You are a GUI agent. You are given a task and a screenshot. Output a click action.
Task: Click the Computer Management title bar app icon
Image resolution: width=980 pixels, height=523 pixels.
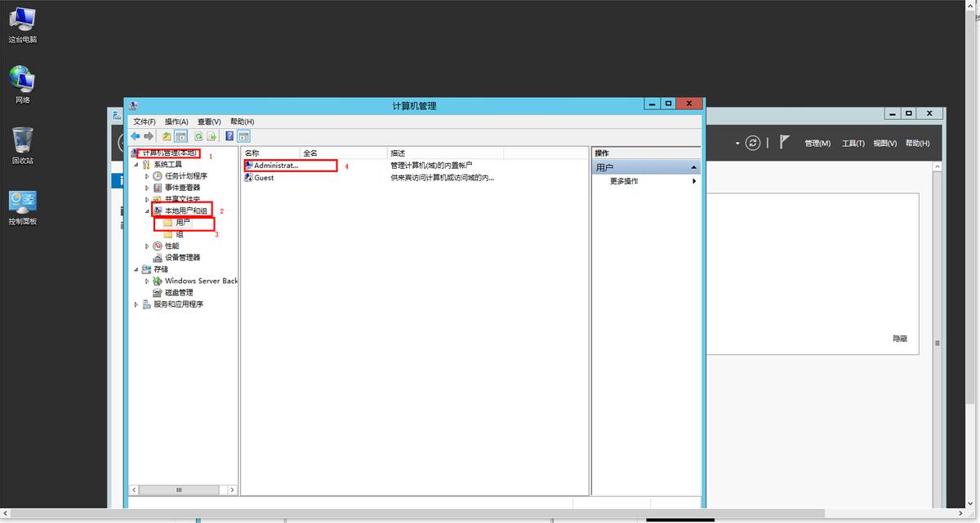tap(134, 104)
